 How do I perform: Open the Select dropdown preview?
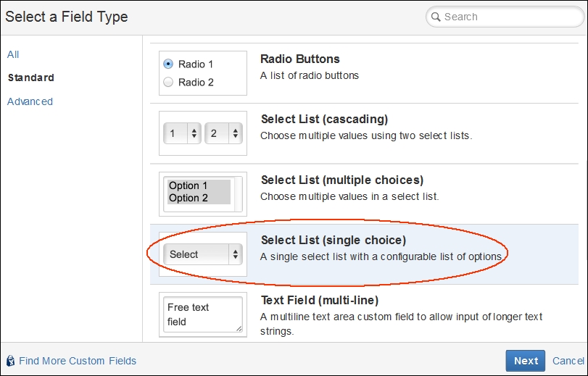coord(203,254)
